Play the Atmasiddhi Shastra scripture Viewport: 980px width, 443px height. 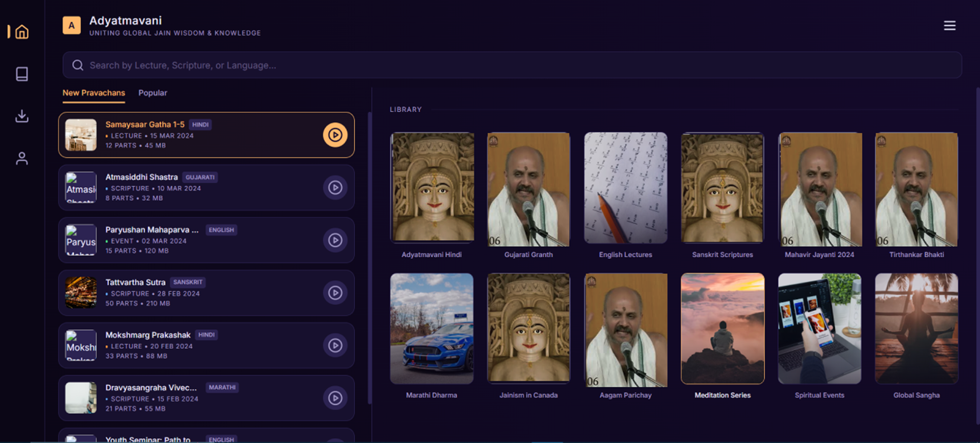click(x=335, y=188)
